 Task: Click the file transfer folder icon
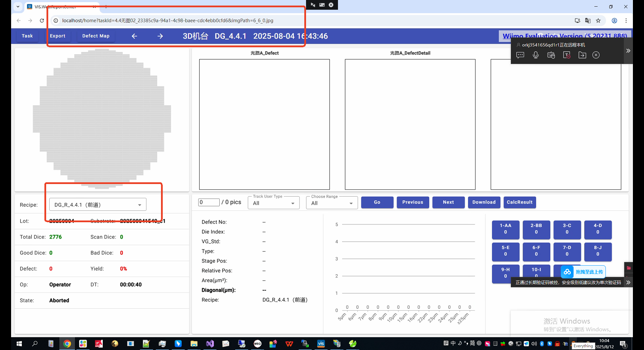click(x=582, y=55)
